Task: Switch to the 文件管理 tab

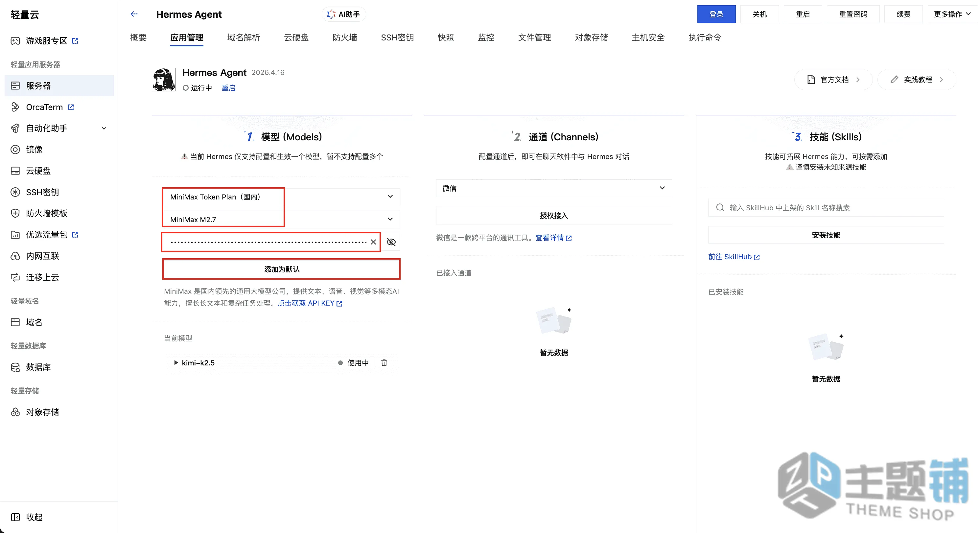Action: click(534, 37)
